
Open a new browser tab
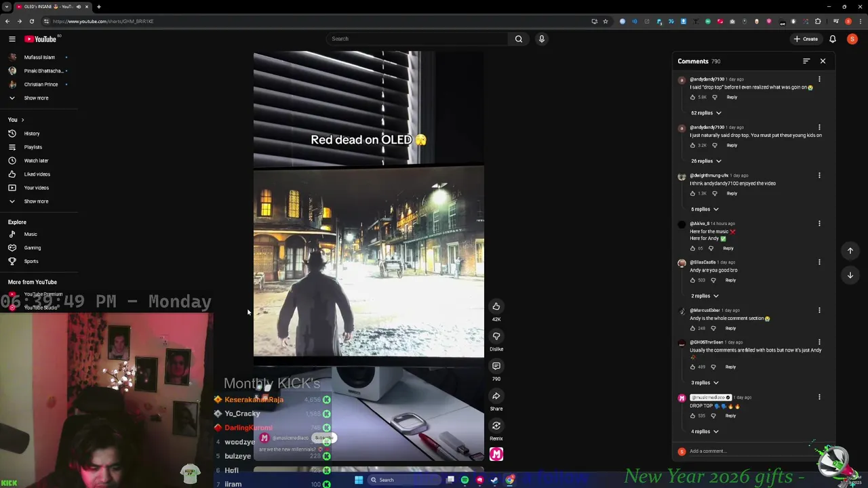point(98,7)
